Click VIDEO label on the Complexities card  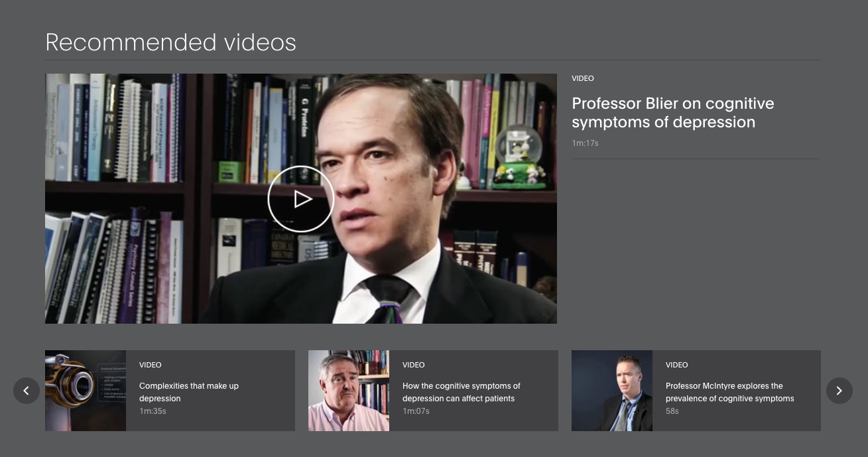151,365
